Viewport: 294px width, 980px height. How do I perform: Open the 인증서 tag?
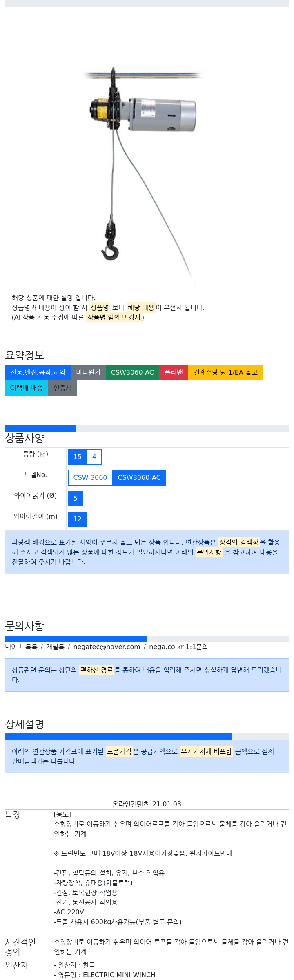[62, 388]
